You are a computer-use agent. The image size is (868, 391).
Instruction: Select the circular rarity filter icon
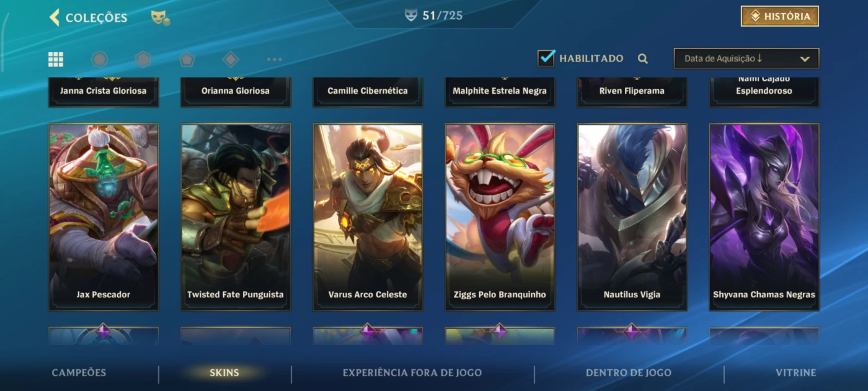pos(99,60)
